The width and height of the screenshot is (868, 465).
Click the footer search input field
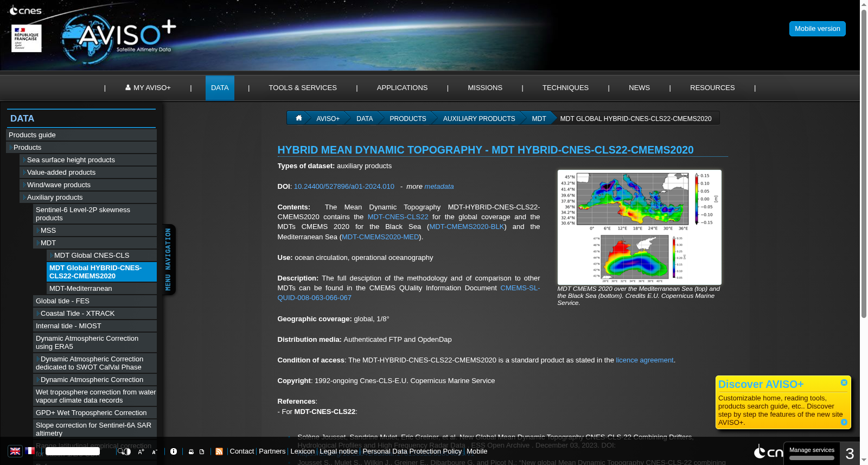[x=73, y=451]
